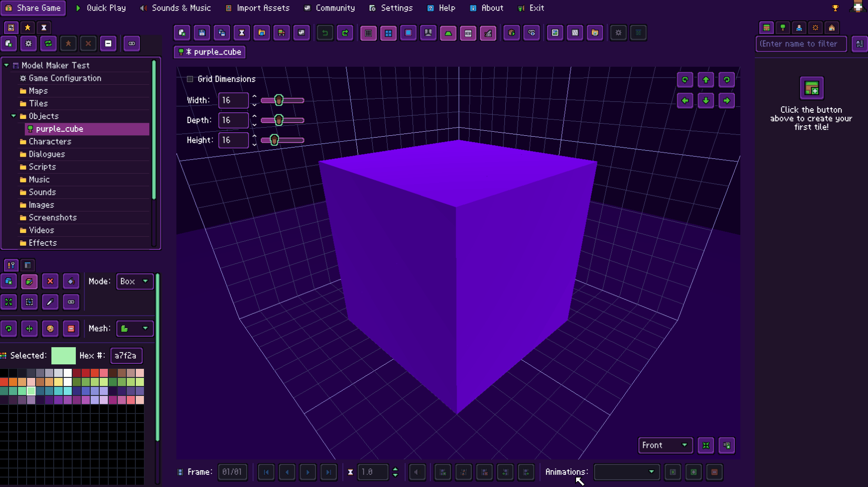The width and height of the screenshot is (868, 487).
Task: Open the Mode dropdown showing Box
Action: (135, 281)
